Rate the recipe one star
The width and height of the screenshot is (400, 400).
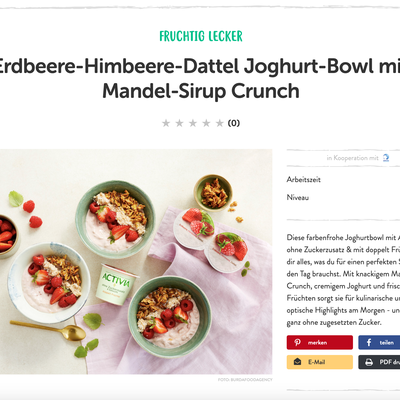(x=166, y=123)
